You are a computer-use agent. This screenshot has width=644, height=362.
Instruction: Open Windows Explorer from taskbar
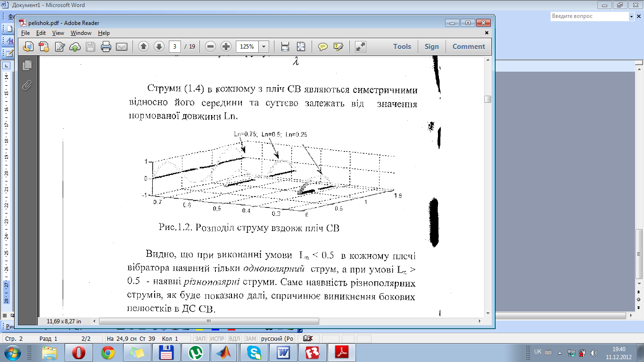tap(50, 353)
